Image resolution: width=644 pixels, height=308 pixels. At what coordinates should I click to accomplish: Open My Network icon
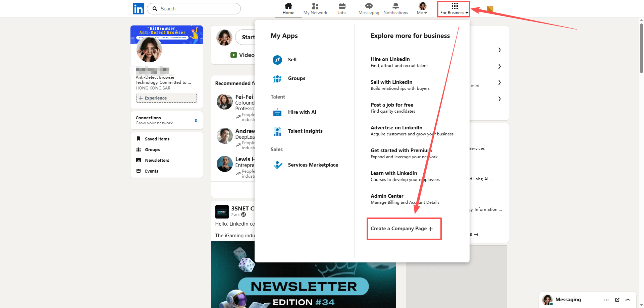pyautogui.click(x=315, y=6)
